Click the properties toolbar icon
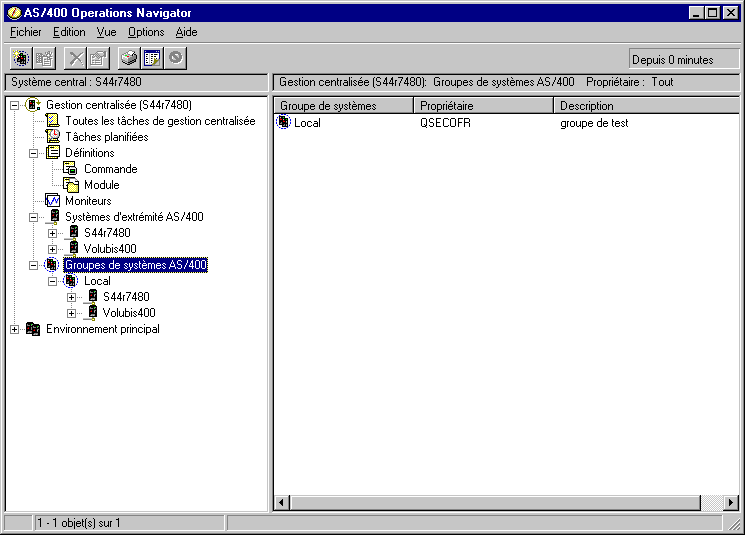Viewport: 745px width, 535px height. coord(98,58)
